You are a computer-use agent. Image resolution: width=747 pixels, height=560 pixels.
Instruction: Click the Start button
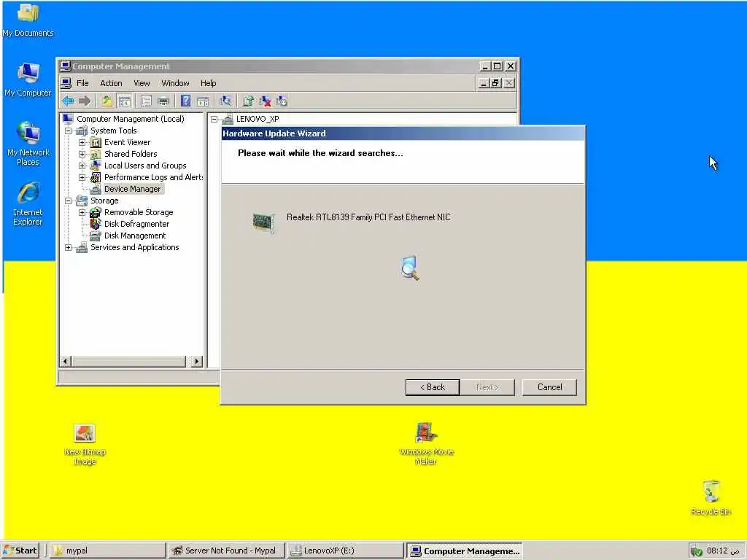[x=20, y=551]
